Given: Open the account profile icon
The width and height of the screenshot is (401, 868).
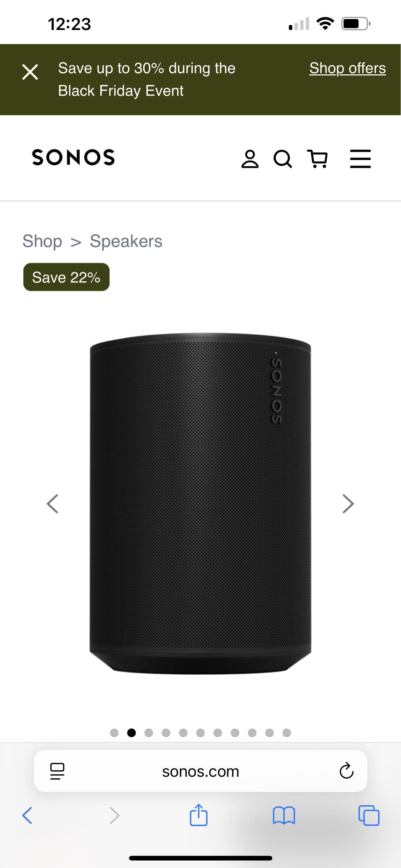Looking at the screenshot, I should point(250,159).
